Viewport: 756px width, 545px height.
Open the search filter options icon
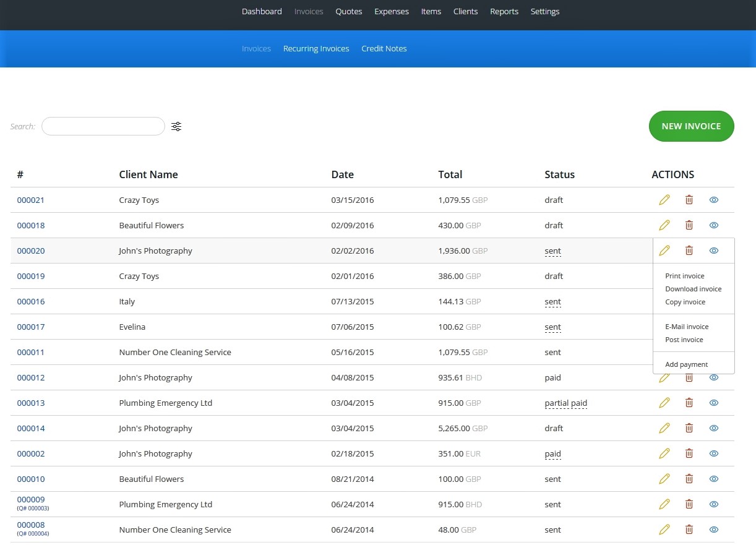pos(176,126)
